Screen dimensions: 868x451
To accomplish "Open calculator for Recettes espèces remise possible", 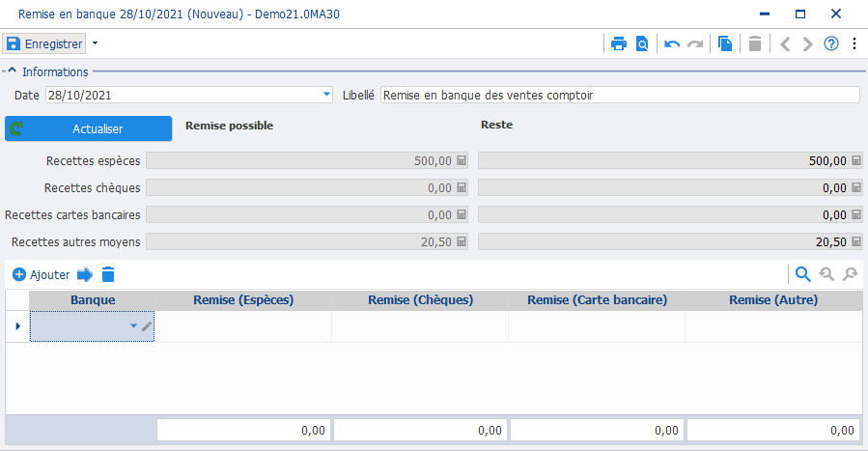I will pos(462,160).
